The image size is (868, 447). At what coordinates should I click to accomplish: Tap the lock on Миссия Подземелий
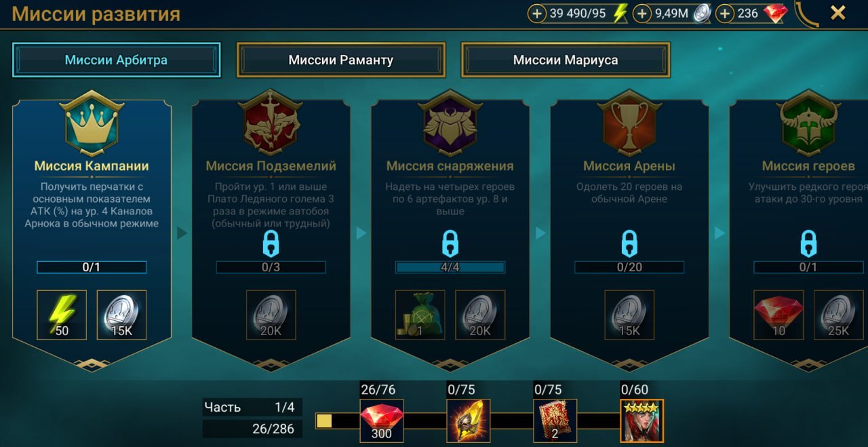pyautogui.click(x=271, y=244)
